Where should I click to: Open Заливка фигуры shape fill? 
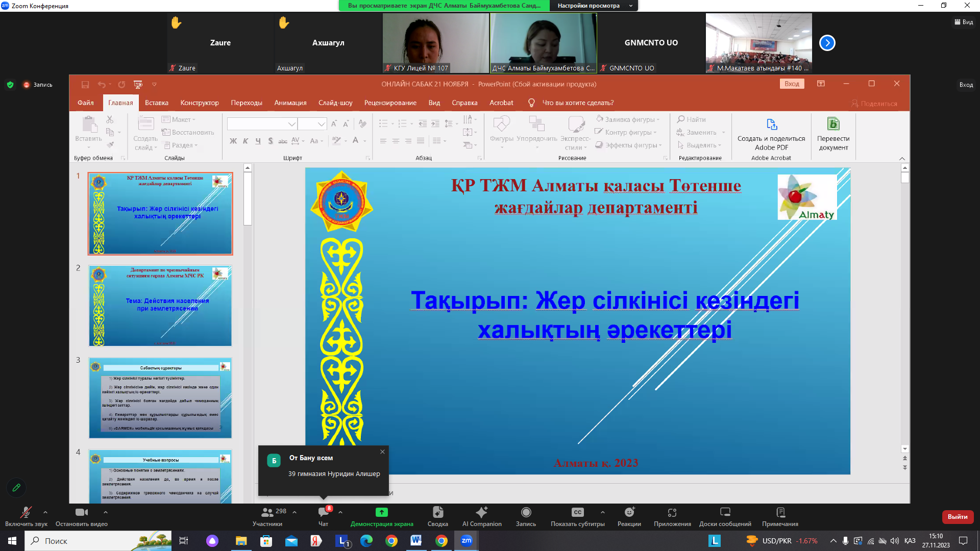pos(628,119)
